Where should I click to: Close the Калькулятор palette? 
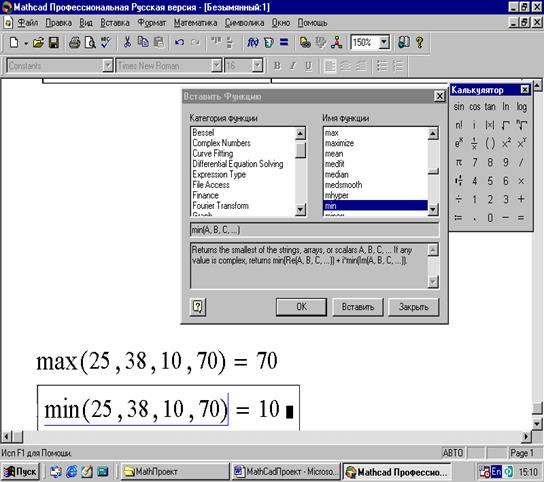(525, 90)
